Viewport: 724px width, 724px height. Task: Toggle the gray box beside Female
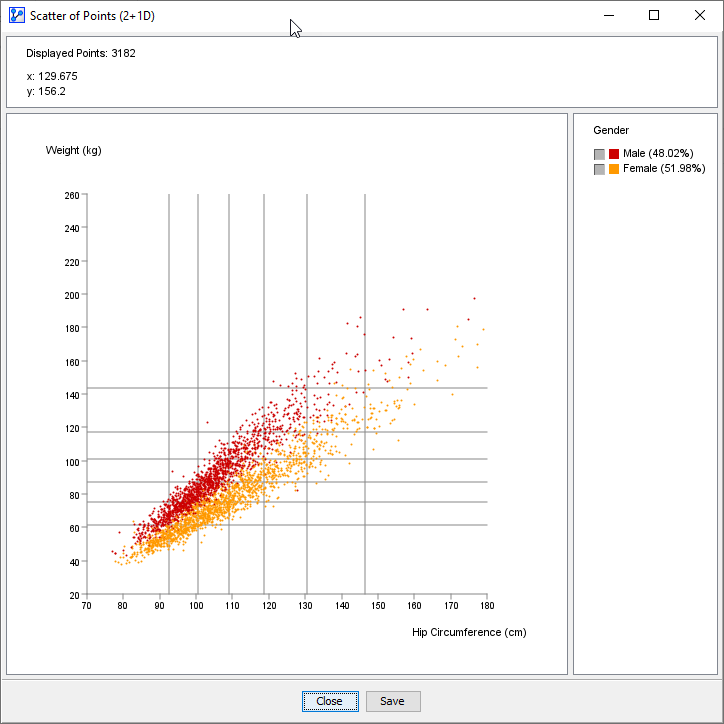point(599,169)
